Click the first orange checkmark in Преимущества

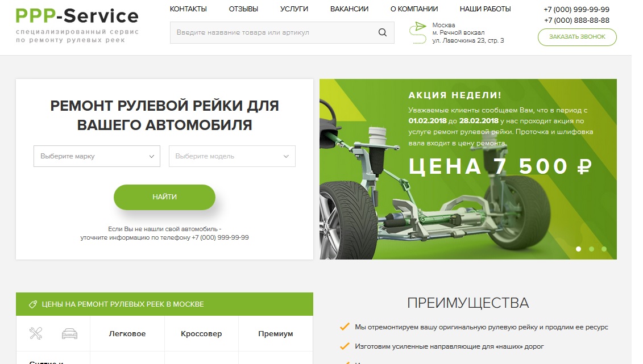pos(345,327)
